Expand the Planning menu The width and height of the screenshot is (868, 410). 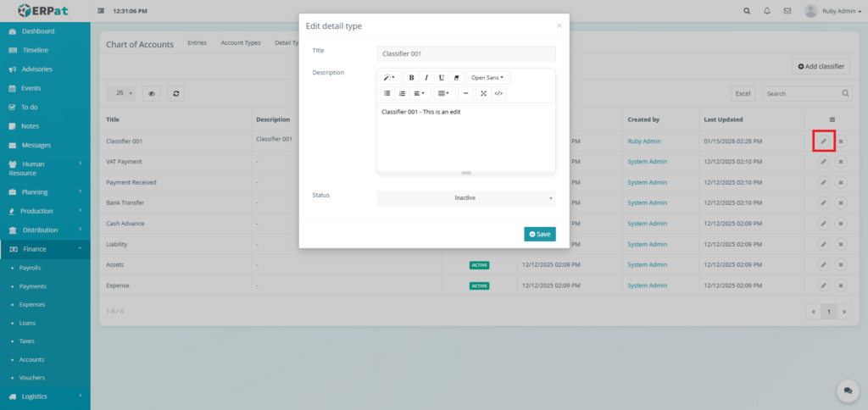pyautogui.click(x=46, y=192)
